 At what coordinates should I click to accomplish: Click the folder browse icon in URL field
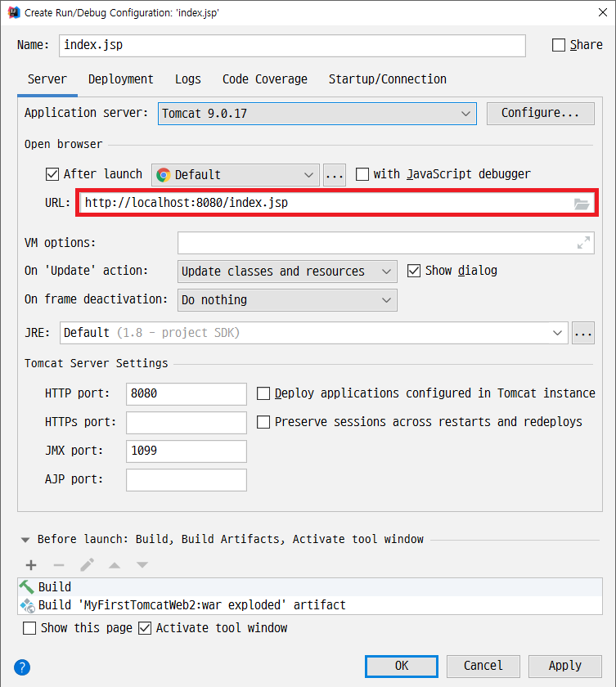(x=582, y=204)
